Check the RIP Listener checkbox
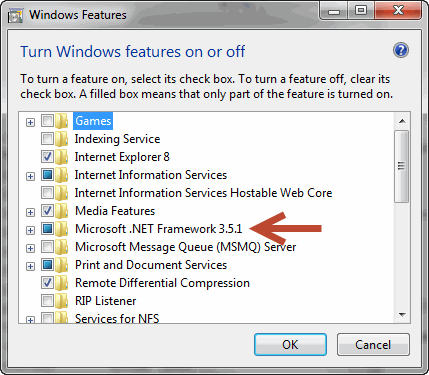This screenshot has width=429, height=375. tap(47, 301)
